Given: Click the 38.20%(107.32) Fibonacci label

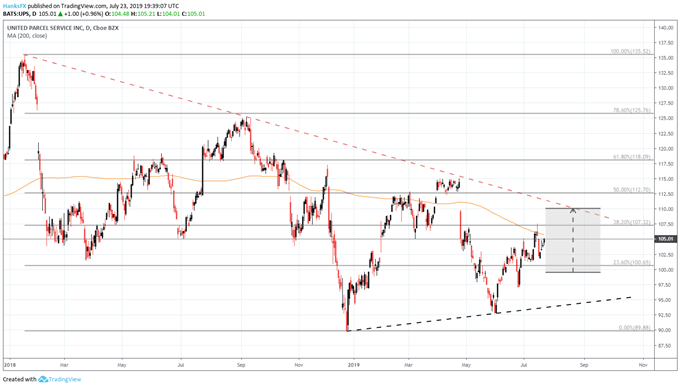Looking at the screenshot, I should (x=632, y=222).
